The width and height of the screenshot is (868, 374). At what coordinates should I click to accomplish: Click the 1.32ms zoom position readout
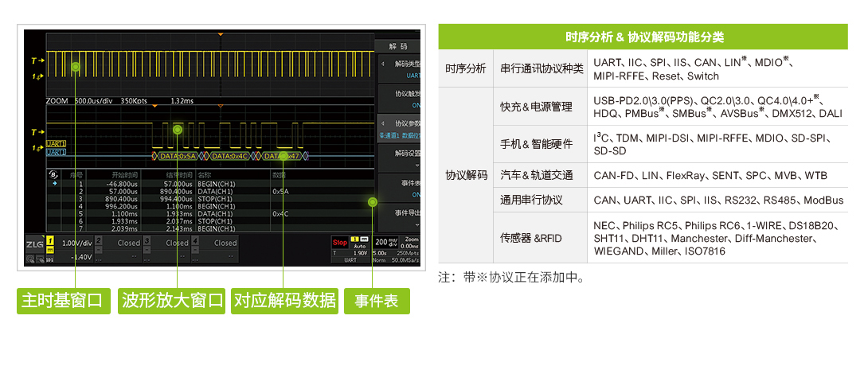coord(182,101)
